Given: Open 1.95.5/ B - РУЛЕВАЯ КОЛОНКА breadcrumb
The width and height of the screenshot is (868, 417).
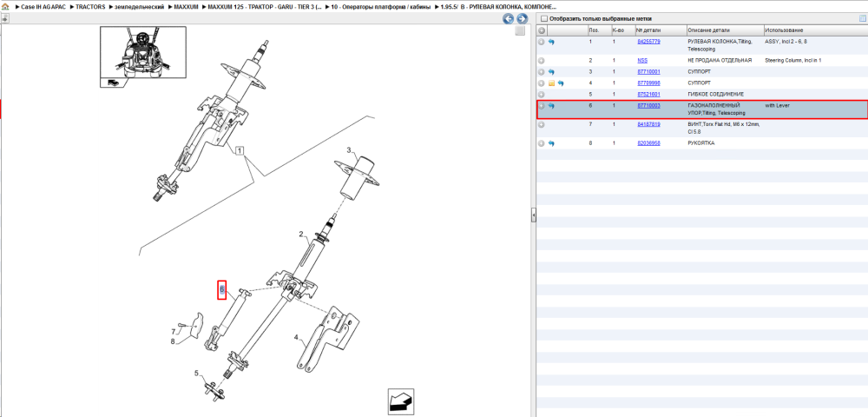Looking at the screenshot, I should pos(499,7).
